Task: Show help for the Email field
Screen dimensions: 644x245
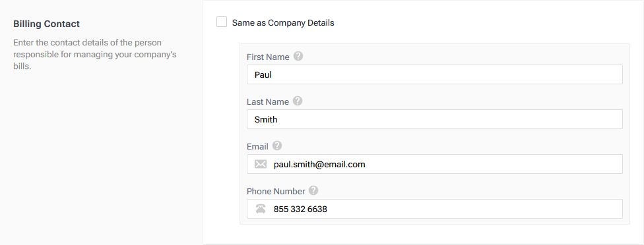Action: [x=277, y=146]
